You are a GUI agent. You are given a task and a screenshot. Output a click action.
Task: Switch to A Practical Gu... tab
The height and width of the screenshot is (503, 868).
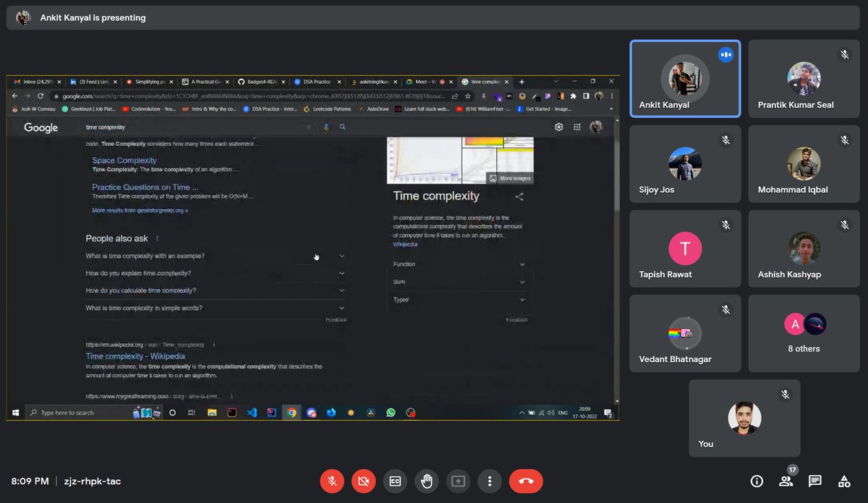(x=205, y=82)
